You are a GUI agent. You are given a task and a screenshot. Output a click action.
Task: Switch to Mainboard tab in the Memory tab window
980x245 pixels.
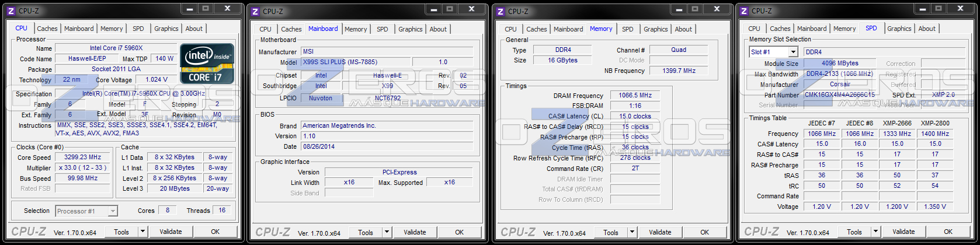[x=568, y=29]
